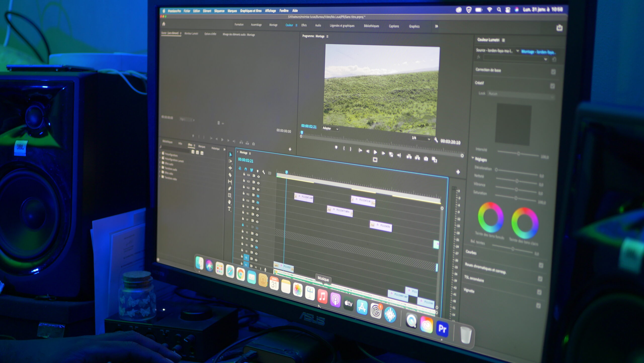644x363 pixels.
Task: Click Go to In point button
Action: click(x=360, y=150)
